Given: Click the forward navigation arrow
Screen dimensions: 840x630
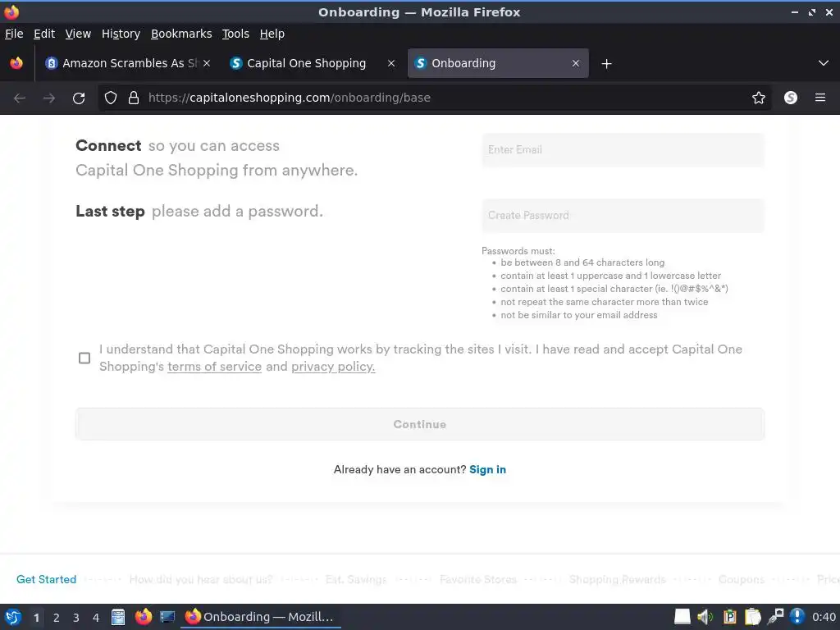Looking at the screenshot, I should coord(48,98).
